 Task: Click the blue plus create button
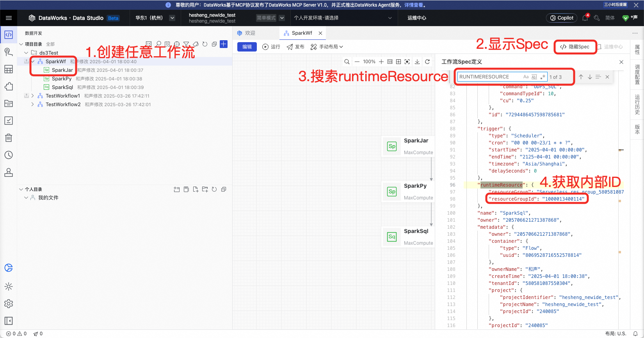click(224, 44)
